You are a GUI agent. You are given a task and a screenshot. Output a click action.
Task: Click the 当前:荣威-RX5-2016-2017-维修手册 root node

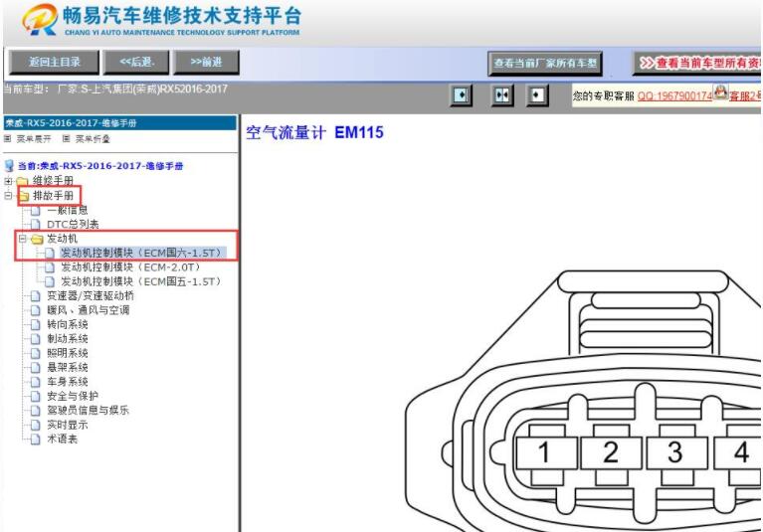click(100, 166)
